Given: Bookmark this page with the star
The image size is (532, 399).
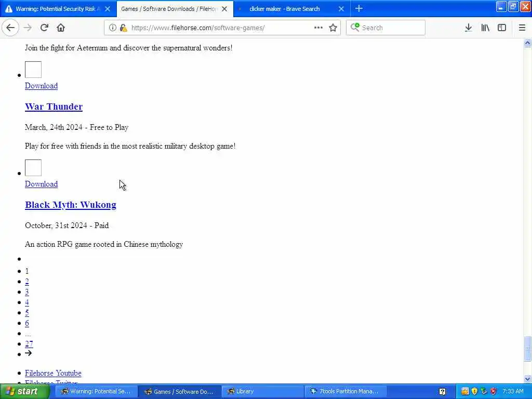Looking at the screenshot, I should [333, 28].
